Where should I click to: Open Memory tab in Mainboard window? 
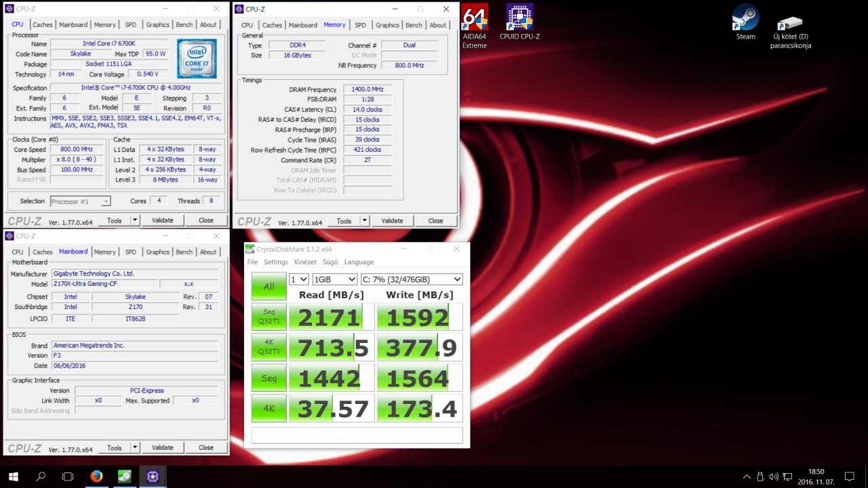(x=105, y=251)
